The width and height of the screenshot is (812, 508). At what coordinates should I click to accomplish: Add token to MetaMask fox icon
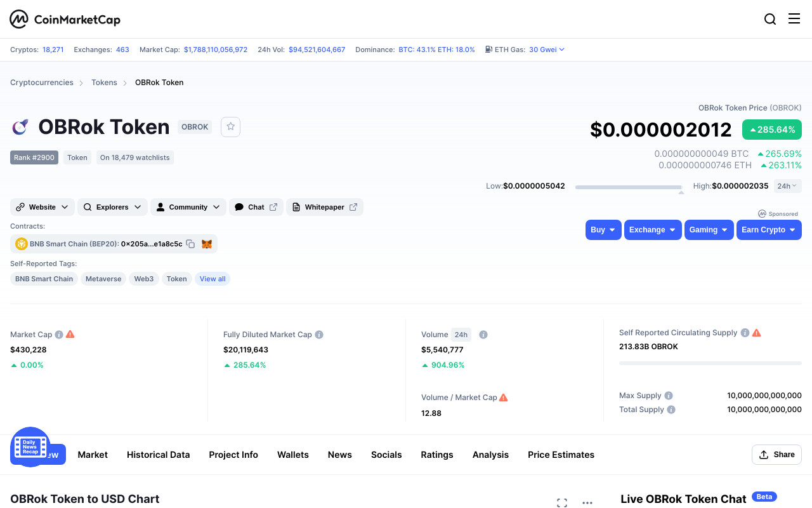(207, 244)
